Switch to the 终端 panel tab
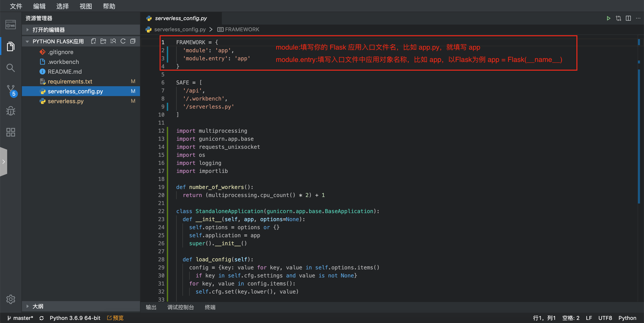 coord(210,307)
